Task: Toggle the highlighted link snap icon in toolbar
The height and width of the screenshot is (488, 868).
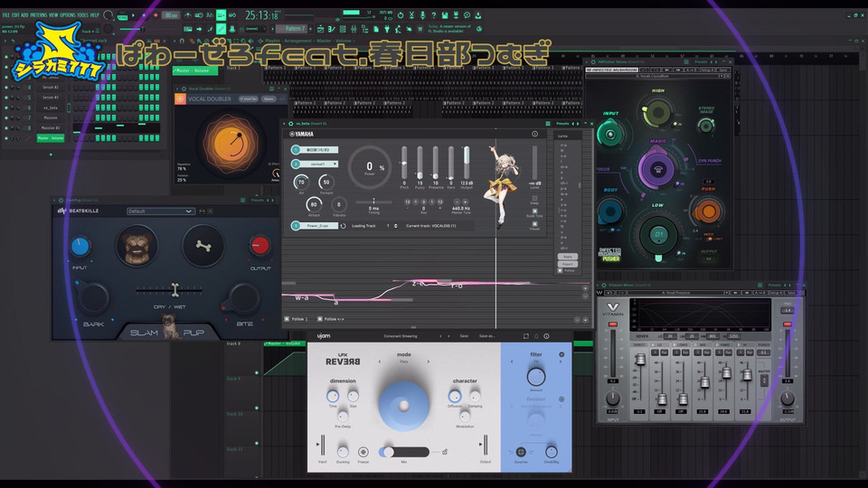Action: click(x=221, y=29)
